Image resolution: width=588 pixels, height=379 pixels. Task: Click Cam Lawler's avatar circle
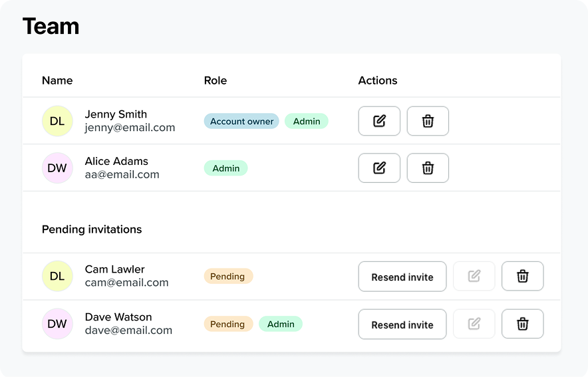pyautogui.click(x=57, y=276)
